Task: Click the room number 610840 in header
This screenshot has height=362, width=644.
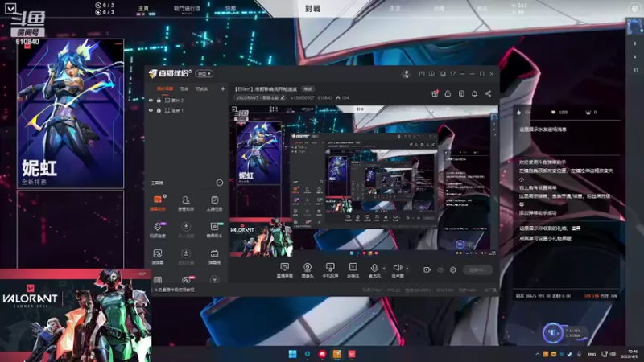Action: tap(324, 97)
